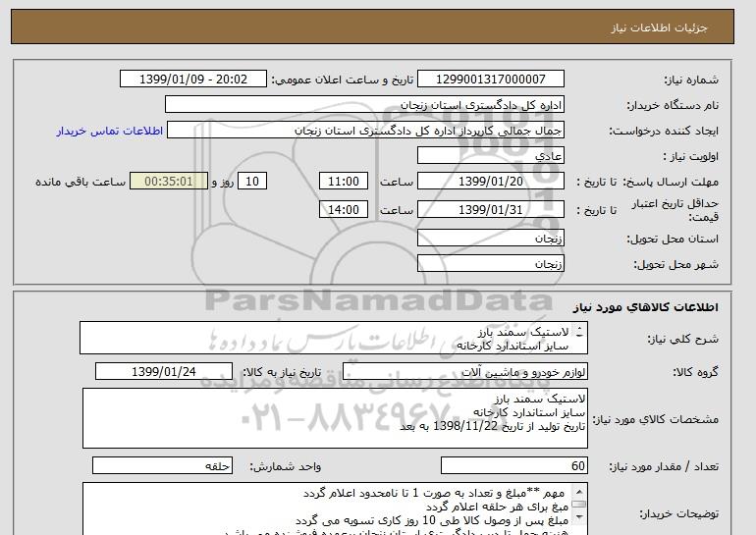Click the text ساعت باقی مانده

81,182
